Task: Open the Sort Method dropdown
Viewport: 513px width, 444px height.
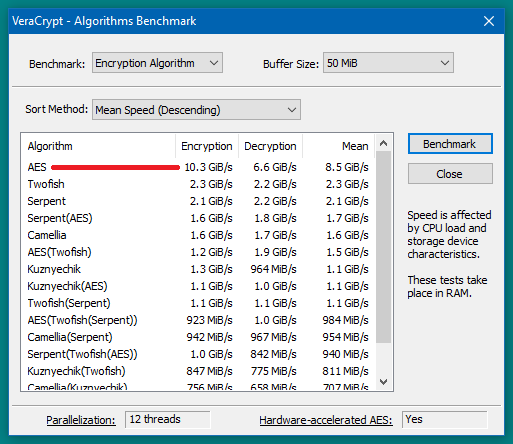Action: 196,110
